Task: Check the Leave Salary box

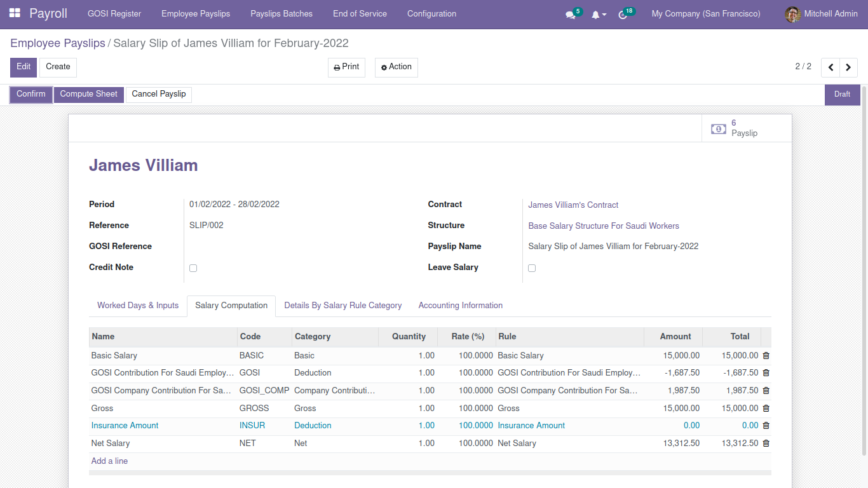Action: point(532,268)
